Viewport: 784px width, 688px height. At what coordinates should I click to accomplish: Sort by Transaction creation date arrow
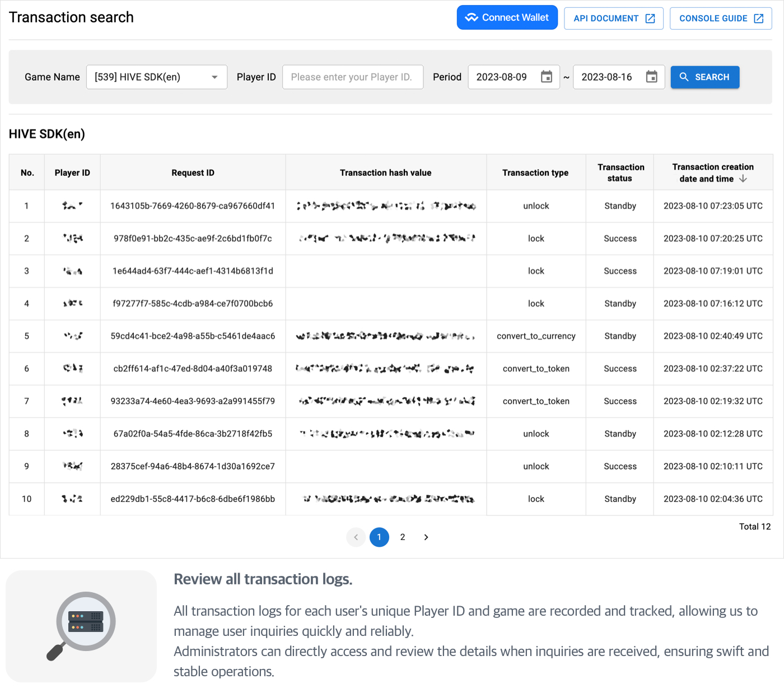point(743,179)
